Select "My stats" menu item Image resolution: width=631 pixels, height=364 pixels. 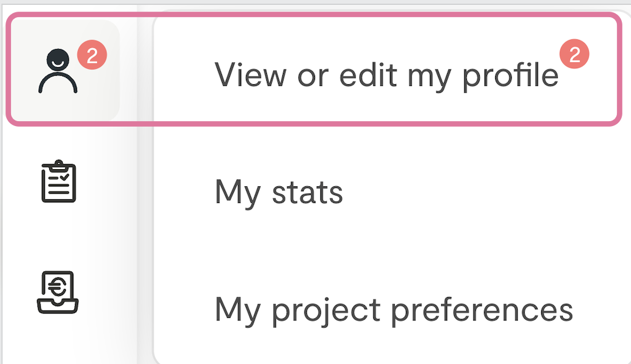(x=279, y=192)
